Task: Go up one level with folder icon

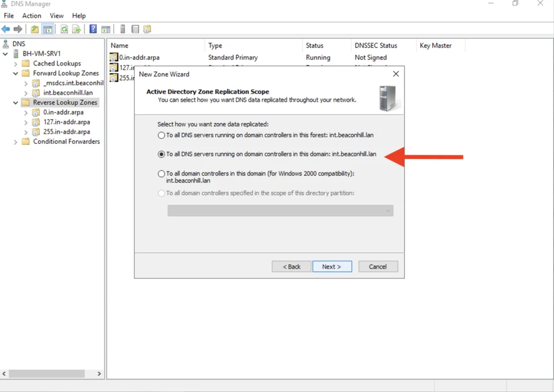Action: (35, 29)
